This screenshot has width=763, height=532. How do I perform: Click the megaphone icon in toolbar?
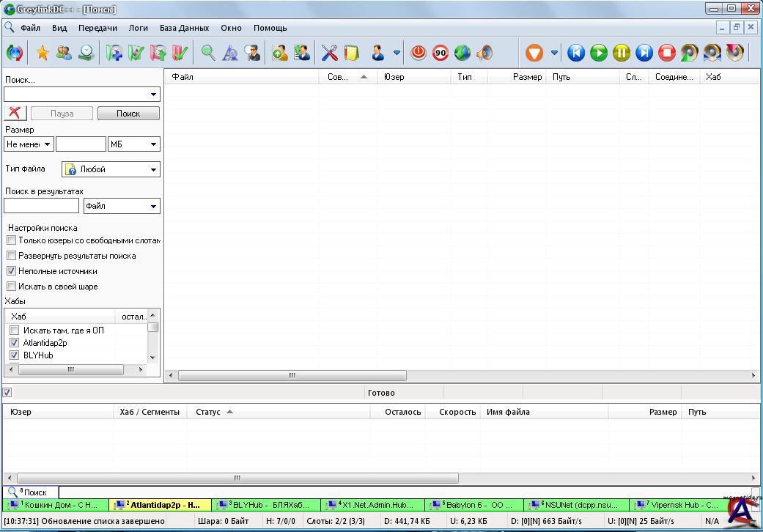pyautogui.click(x=484, y=53)
